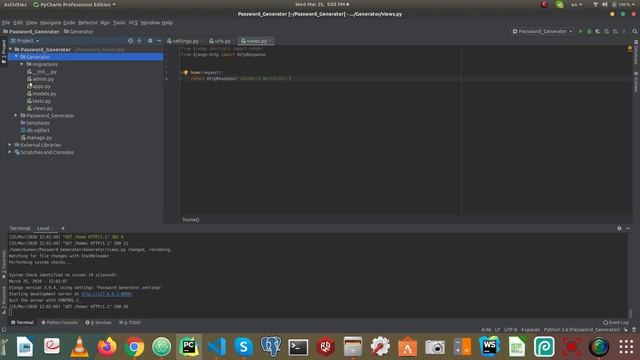
Task: Open the Event Log
Action: [616, 322]
